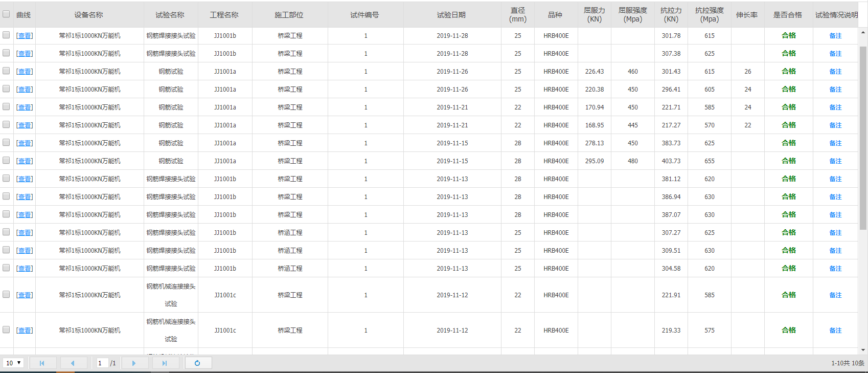Go to the previous page

pos(73,363)
